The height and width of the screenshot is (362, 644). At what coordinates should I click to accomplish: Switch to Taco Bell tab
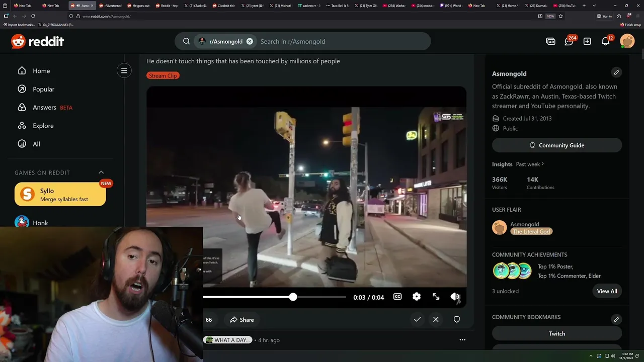[x=338, y=6]
